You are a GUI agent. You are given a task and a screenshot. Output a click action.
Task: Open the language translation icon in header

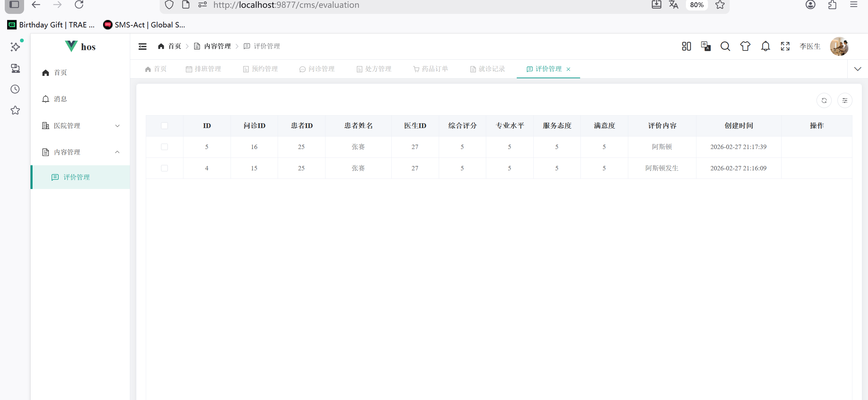706,46
